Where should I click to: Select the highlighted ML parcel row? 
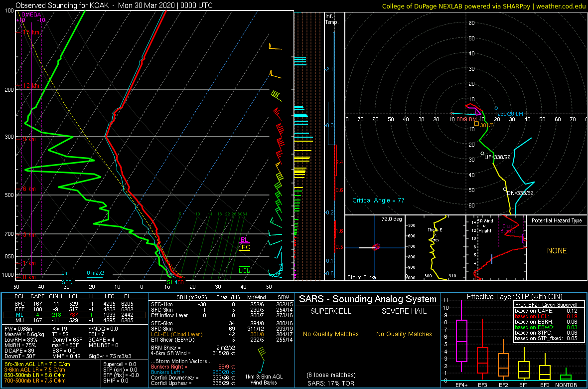(x=74, y=314)
